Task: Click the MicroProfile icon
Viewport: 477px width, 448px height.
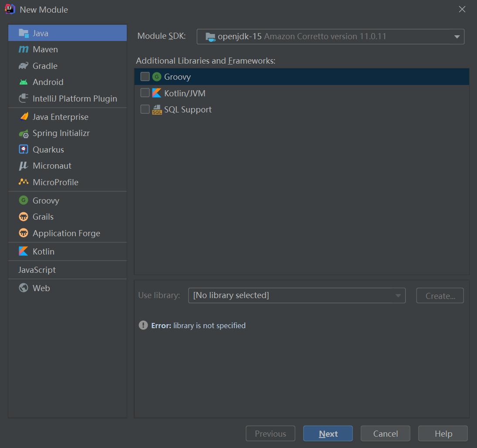Action: click(x=24, y=182)
